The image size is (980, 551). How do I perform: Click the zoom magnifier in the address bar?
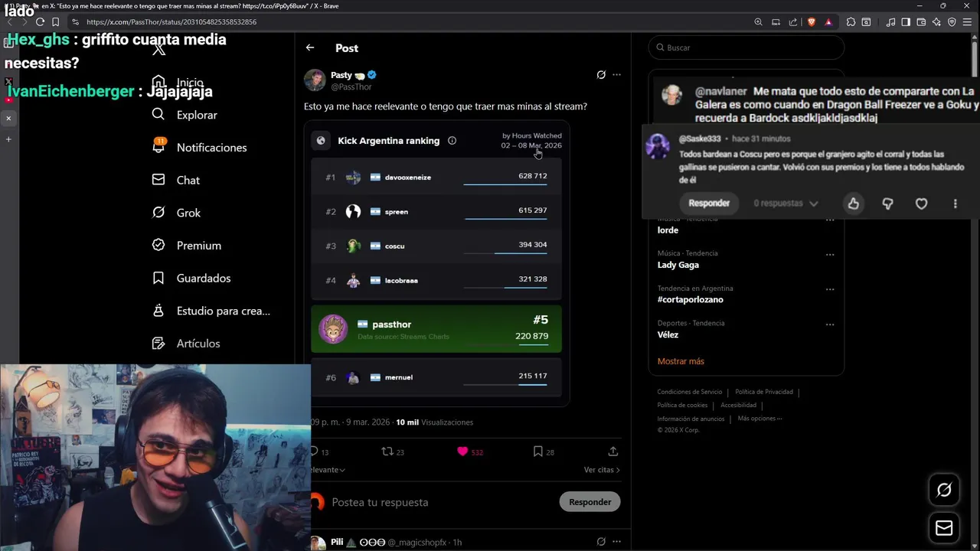pos(758,22)
